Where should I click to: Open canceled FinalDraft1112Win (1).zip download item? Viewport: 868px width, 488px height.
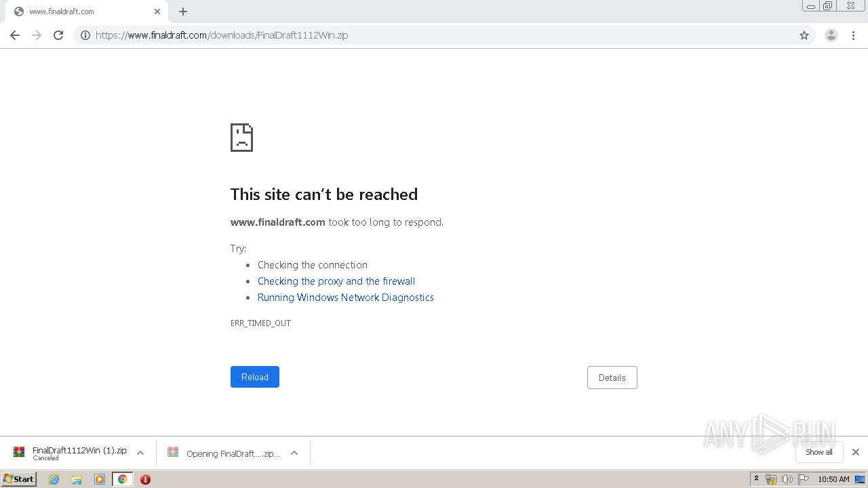(72, 453)
